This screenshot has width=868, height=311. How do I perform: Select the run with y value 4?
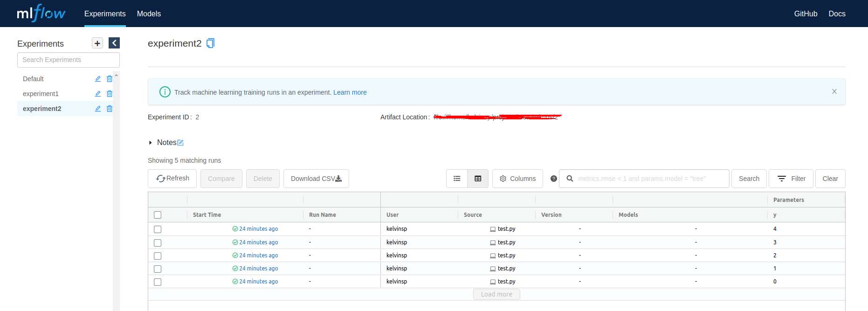pyautogui.click(x=158, y=229)
